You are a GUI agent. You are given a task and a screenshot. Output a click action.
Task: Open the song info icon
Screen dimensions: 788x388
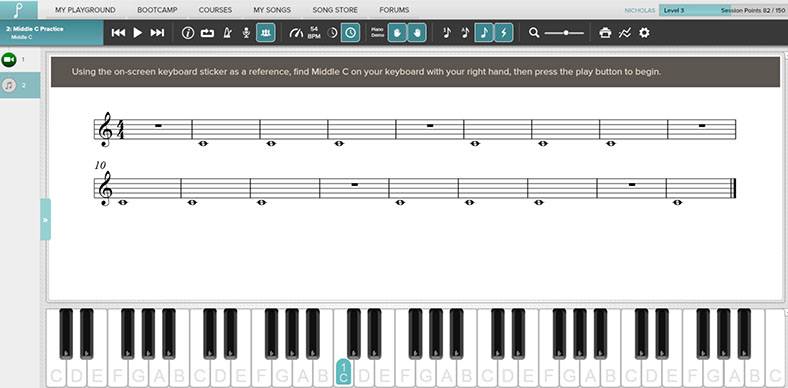click(x=188, y=33)
